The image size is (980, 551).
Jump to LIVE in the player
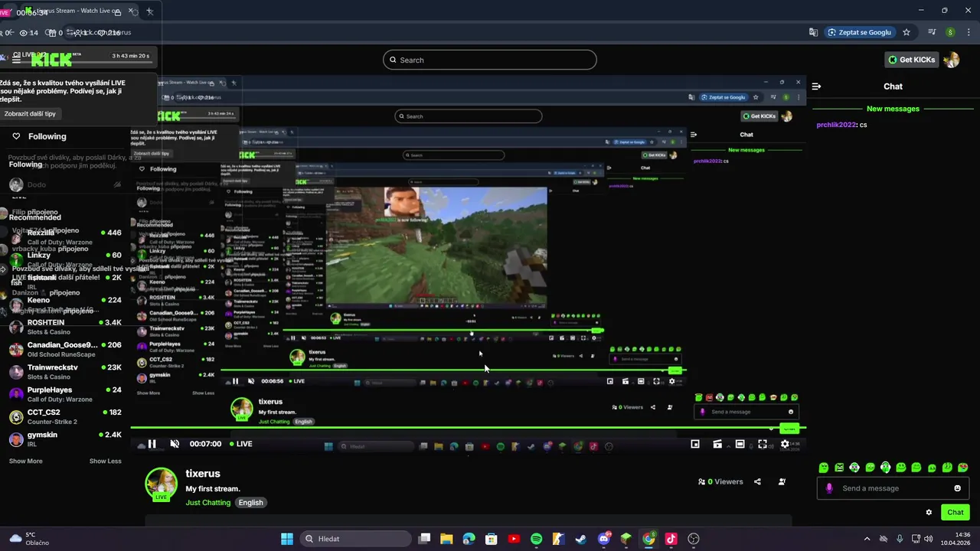click(240, 444)
